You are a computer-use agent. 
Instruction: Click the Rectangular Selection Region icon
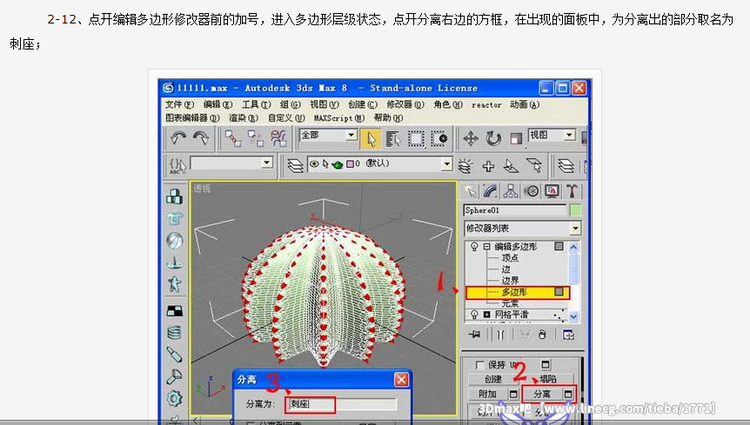click(416, 139)
